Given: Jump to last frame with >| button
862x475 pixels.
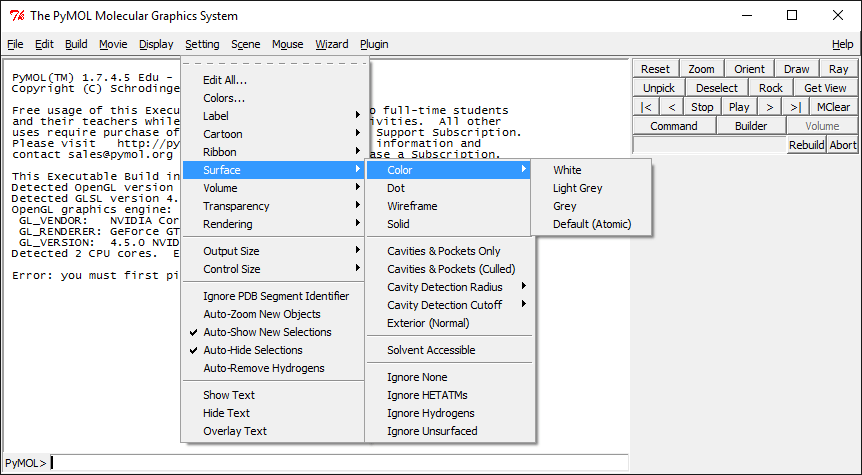Looking at the screenshot, I should pyautogui.click(x=795, y=107).
